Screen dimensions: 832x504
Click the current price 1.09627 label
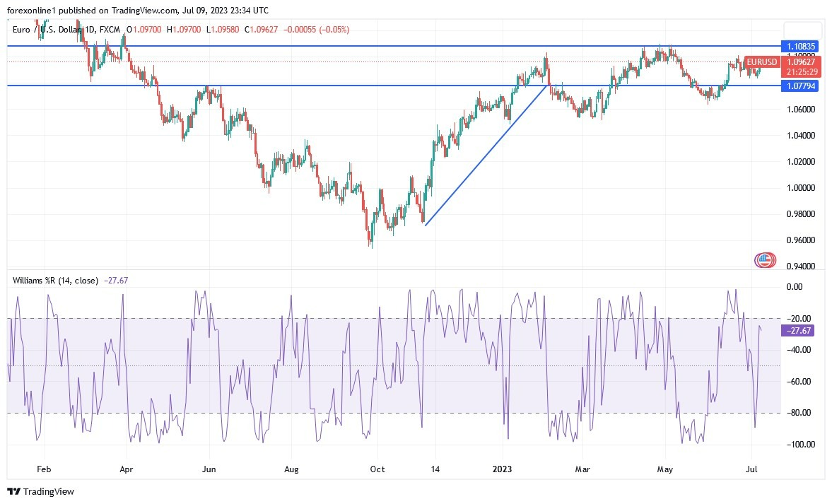pyautogui.click(x=801, y=62)
